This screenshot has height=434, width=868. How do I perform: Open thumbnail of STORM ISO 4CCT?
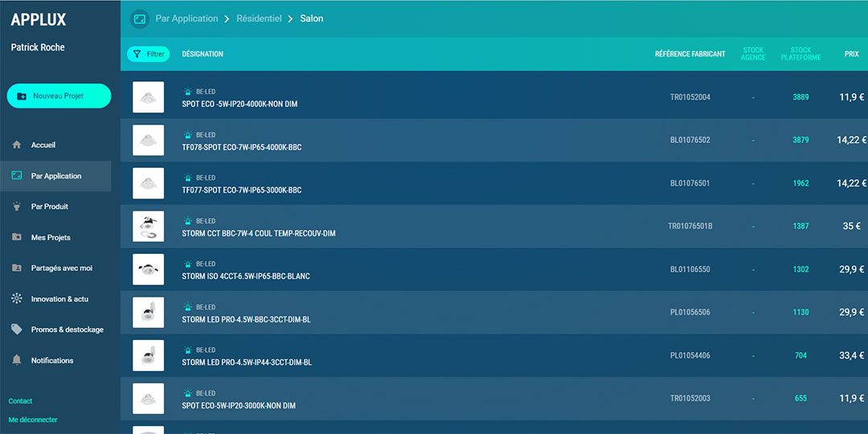coord(149,269)
